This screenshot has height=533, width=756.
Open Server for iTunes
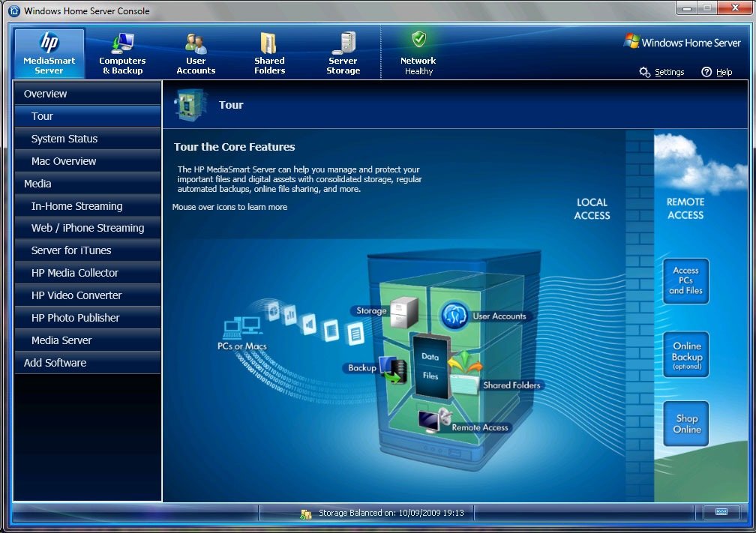(x=87, y=250)
